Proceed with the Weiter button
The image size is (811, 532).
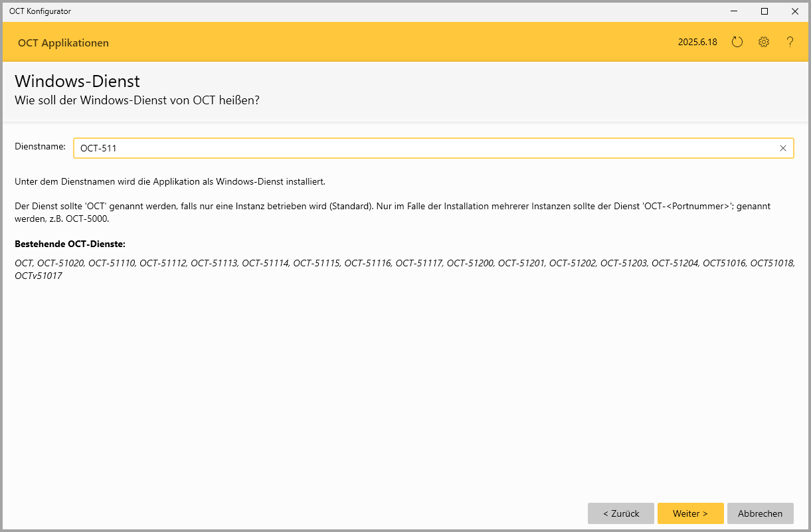[x=690, y=513]
